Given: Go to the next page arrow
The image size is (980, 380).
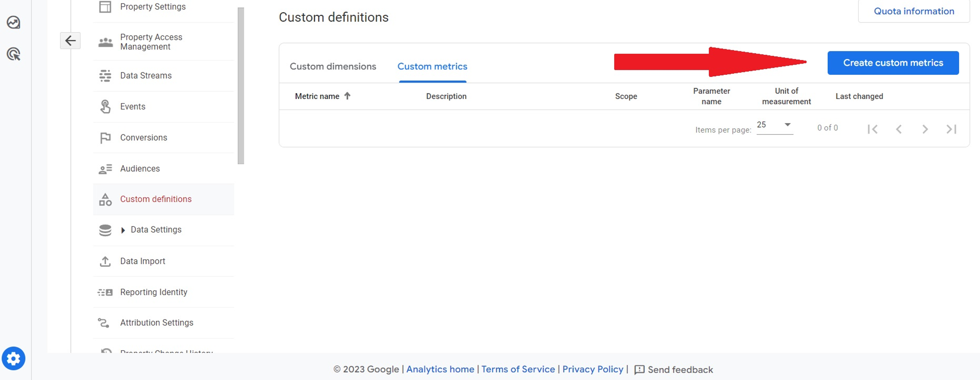Looking at the screenshot, I should 925,129.
